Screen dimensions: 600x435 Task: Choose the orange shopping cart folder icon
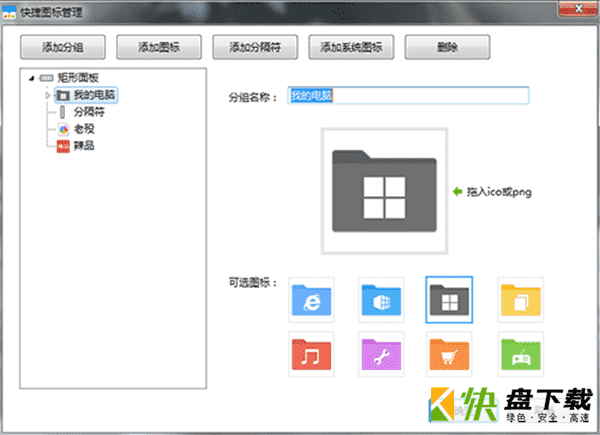tap(449, 354)
